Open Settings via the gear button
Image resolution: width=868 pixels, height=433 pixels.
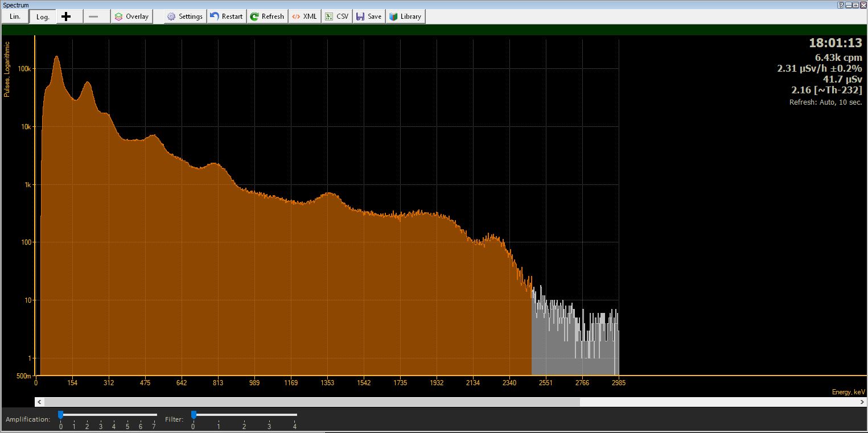click(184, 17)
